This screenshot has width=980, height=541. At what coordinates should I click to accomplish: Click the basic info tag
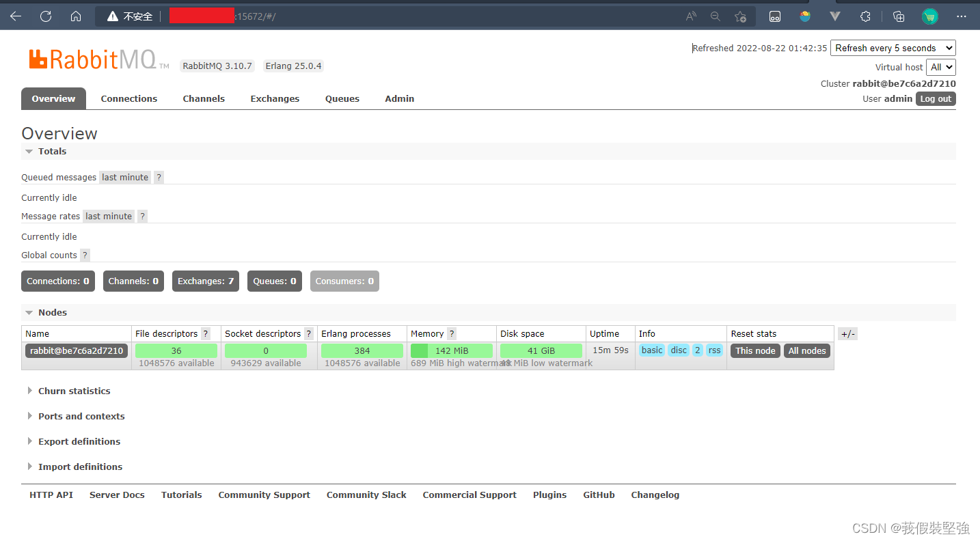pyautogui.click(x=652, y=350)
